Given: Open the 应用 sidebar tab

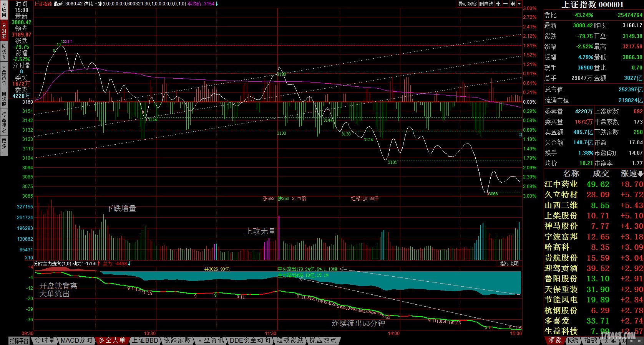Looking at the screenshot, I should pos(4,11).
